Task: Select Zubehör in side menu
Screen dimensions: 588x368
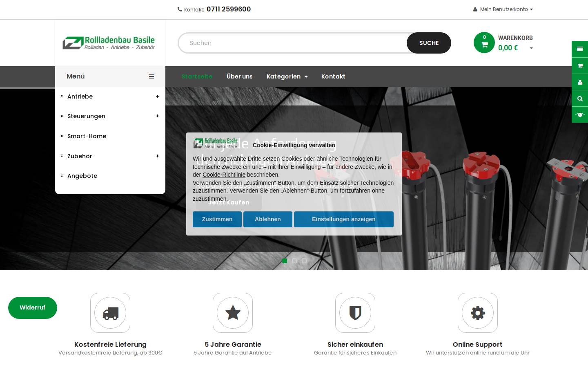Action: coord(80,156)
